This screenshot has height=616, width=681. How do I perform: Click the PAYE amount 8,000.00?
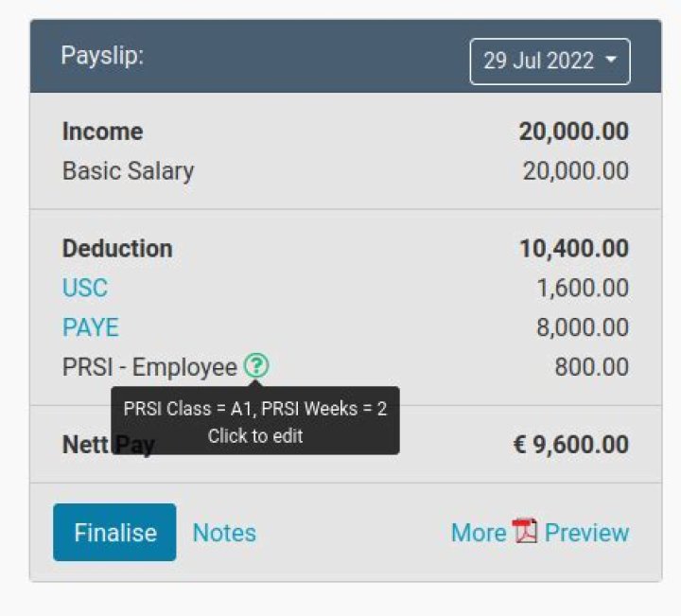coord(582,327)
